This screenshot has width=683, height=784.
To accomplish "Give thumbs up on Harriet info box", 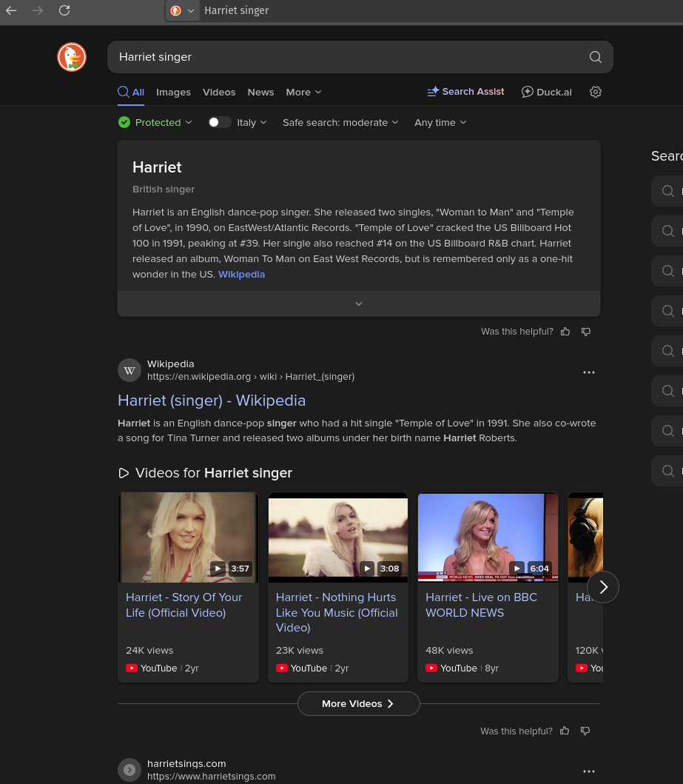I will 565,332.
